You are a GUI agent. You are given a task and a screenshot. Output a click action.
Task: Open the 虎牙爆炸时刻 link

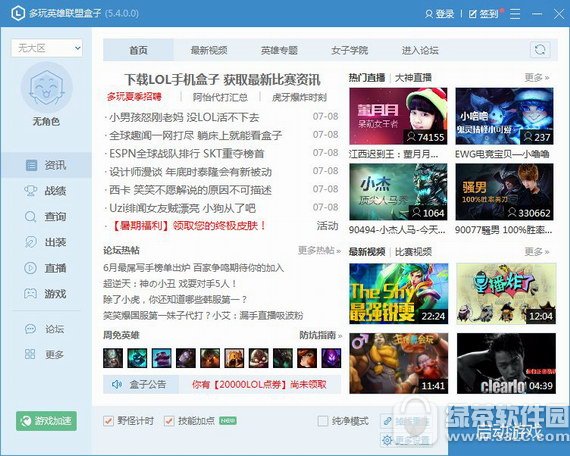(299, 97)
